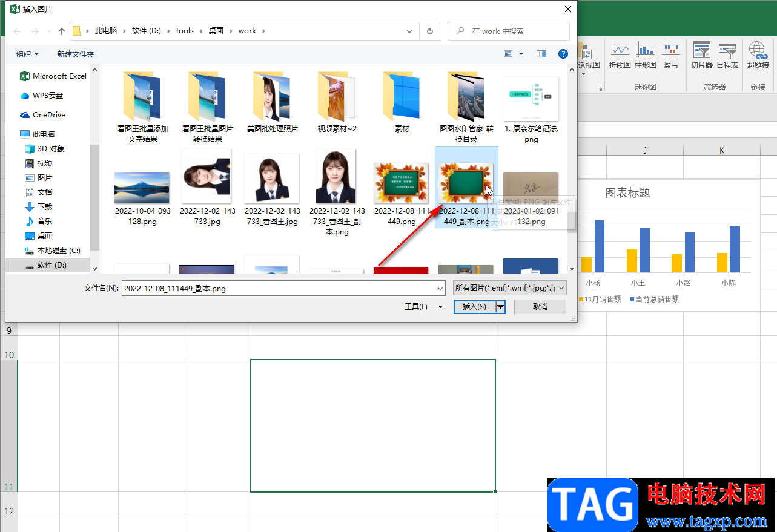Image resolution: width=777 pixels, height=532 pixels.
Task: Click the file list vertical scrollbar
Action: point(572,169)
